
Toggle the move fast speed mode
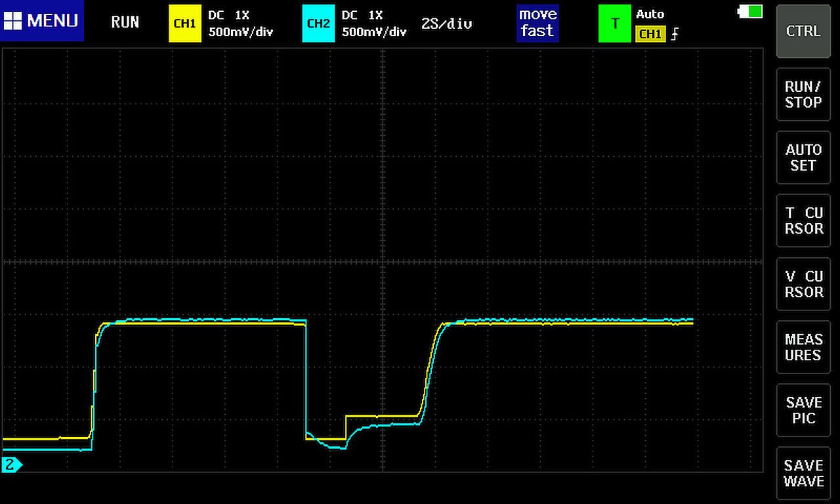[x=537, y=23]
